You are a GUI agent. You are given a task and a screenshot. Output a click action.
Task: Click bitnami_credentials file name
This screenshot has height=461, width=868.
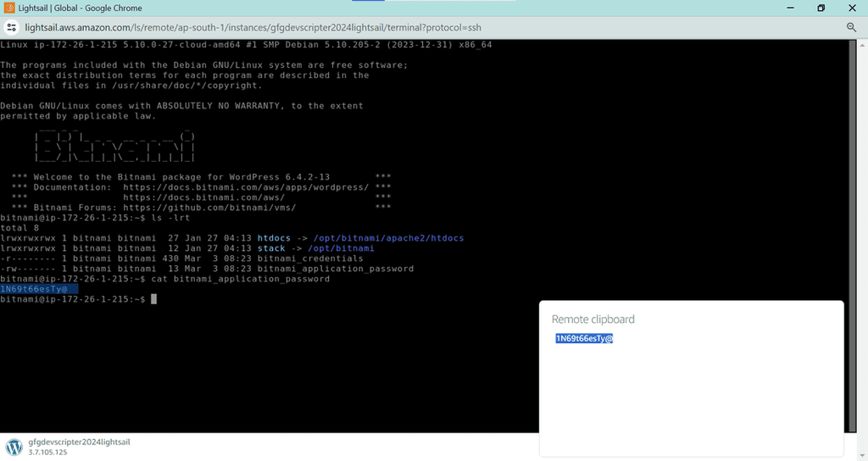point(310,258)
